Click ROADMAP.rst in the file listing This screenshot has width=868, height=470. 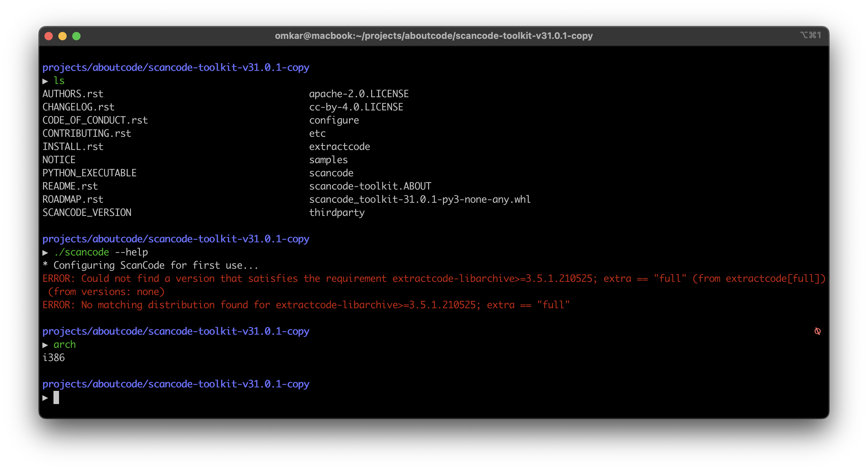[73, 200]
